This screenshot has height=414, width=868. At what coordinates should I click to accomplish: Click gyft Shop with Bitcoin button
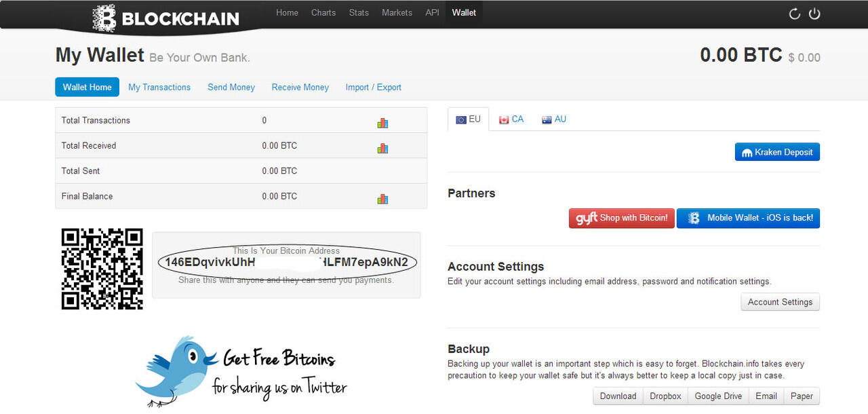pos(622,218)
